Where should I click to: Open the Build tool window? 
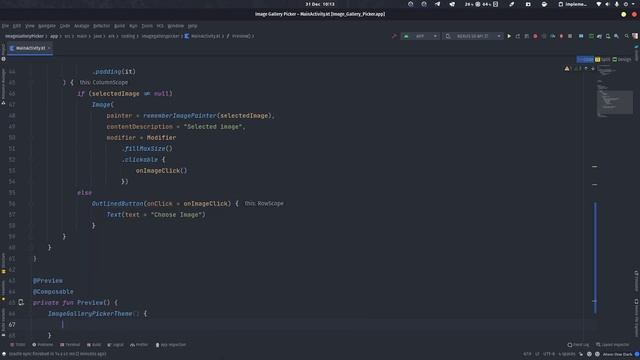pyautogui.click(x=94, y=345)
